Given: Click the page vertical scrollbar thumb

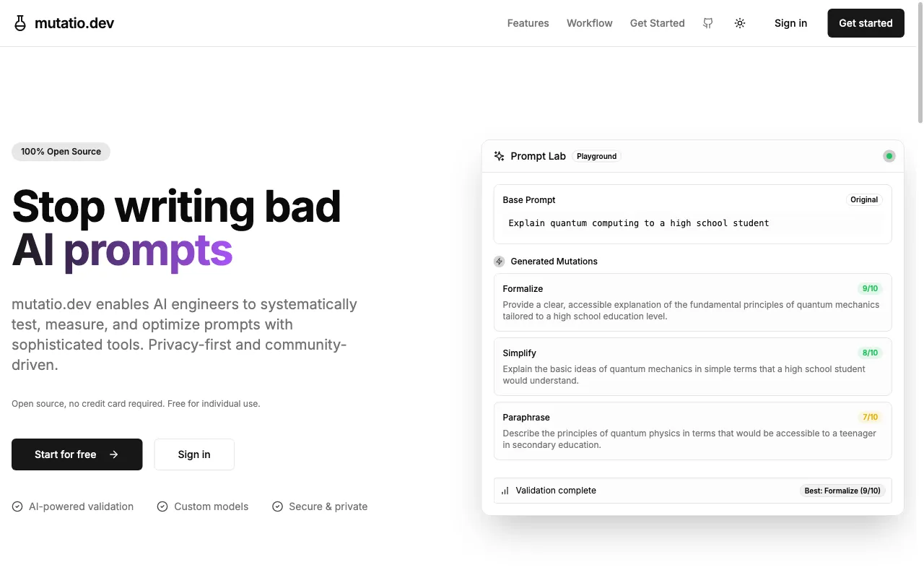Looking at the screenshot, I should (x=920, y=63).
